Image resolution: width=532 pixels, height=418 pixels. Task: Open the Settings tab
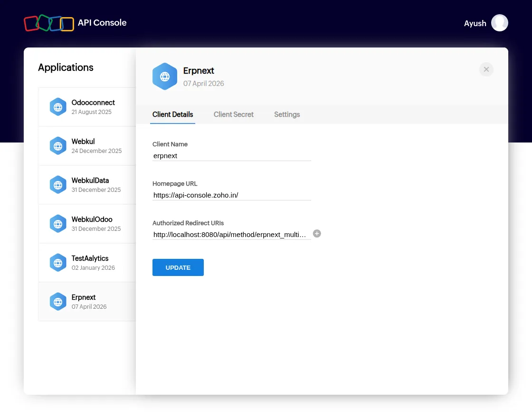[x=287, y=114]
